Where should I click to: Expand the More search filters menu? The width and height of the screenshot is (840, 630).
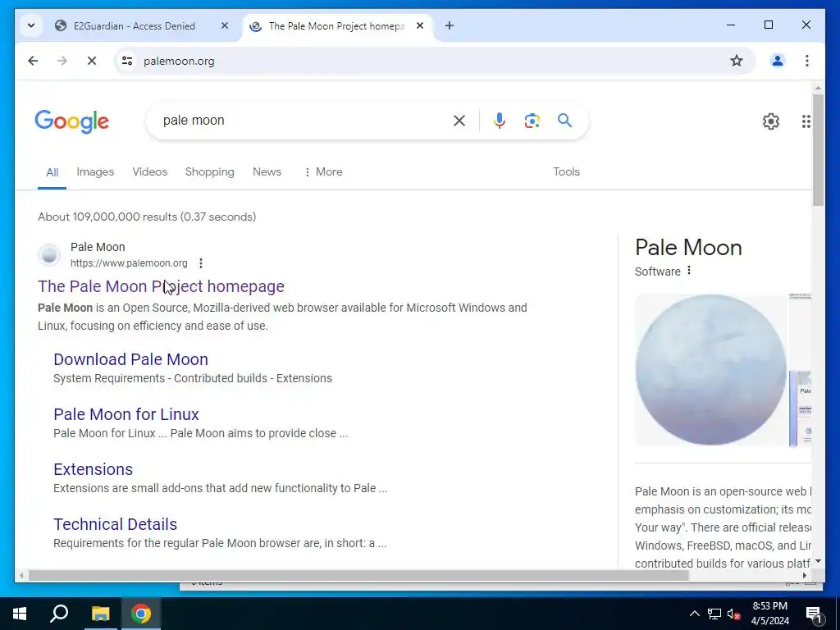(323, 171)
